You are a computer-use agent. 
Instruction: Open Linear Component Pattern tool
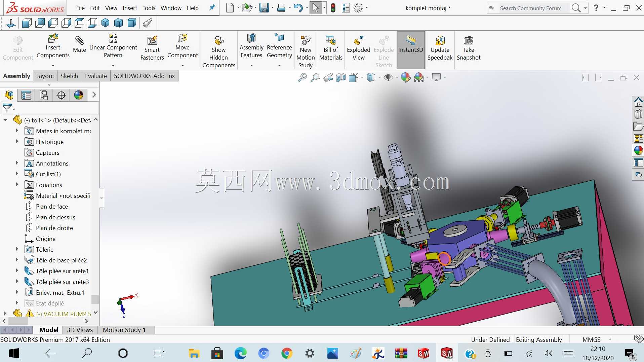113,46
